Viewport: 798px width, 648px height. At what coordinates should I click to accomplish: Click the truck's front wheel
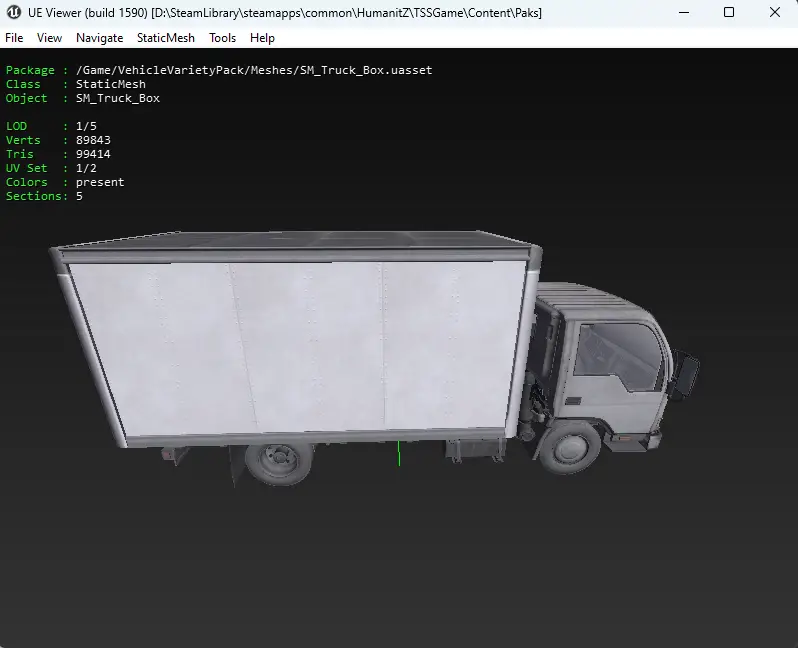point(570,448)
